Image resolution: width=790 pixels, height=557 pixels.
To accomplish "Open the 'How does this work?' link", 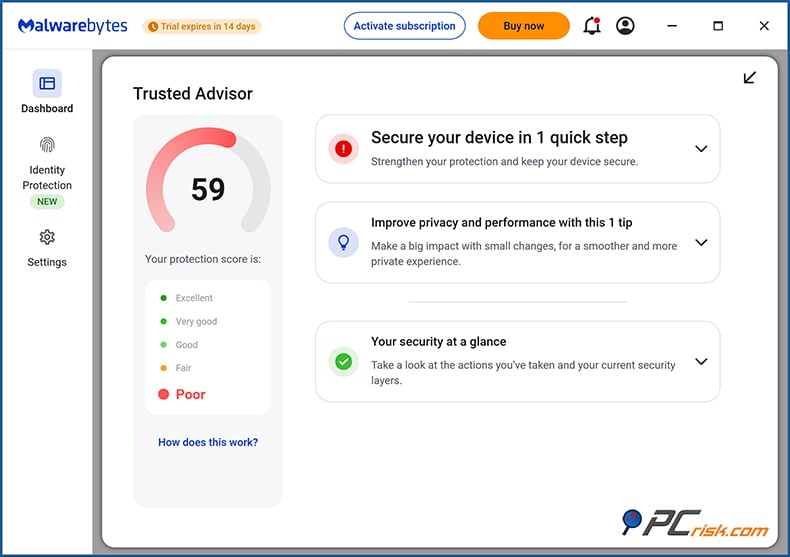I will tap(208, 442).
